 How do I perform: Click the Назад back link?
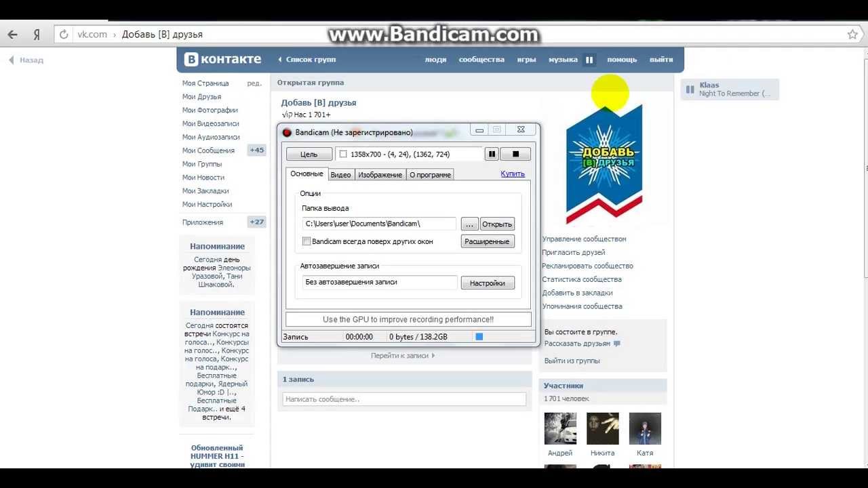26,60
